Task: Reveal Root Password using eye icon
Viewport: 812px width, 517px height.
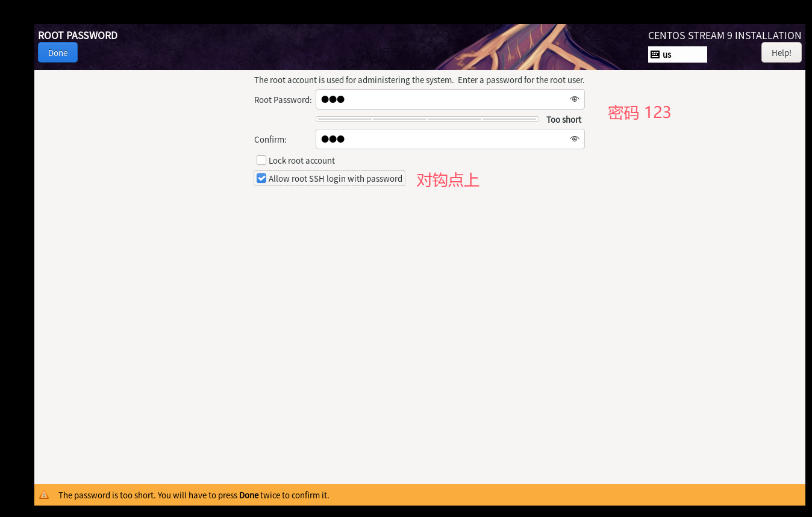Action: point(574,99)
